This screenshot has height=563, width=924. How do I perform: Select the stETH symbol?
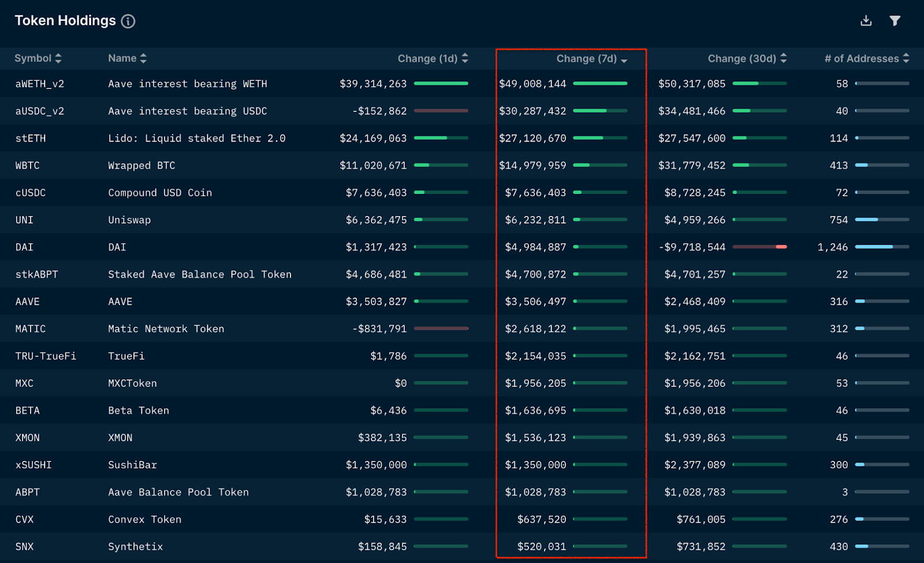[x=31, y=138]
